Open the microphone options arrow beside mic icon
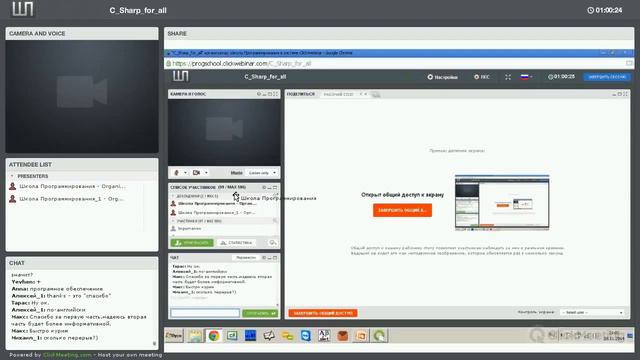This screenshot has width=640, height=360. (x=185, y=173)
